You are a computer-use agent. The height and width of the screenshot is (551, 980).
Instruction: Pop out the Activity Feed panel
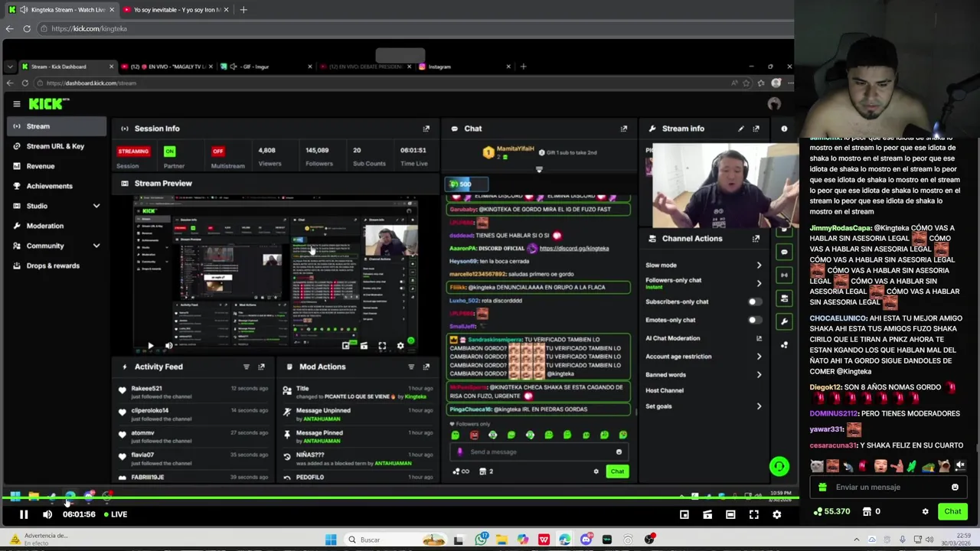pyautogui.click(x=261, y=367)
